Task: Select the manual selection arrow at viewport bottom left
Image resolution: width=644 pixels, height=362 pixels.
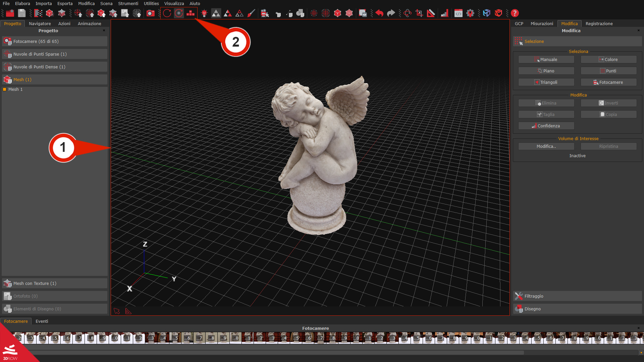Action: pos(117,311)
